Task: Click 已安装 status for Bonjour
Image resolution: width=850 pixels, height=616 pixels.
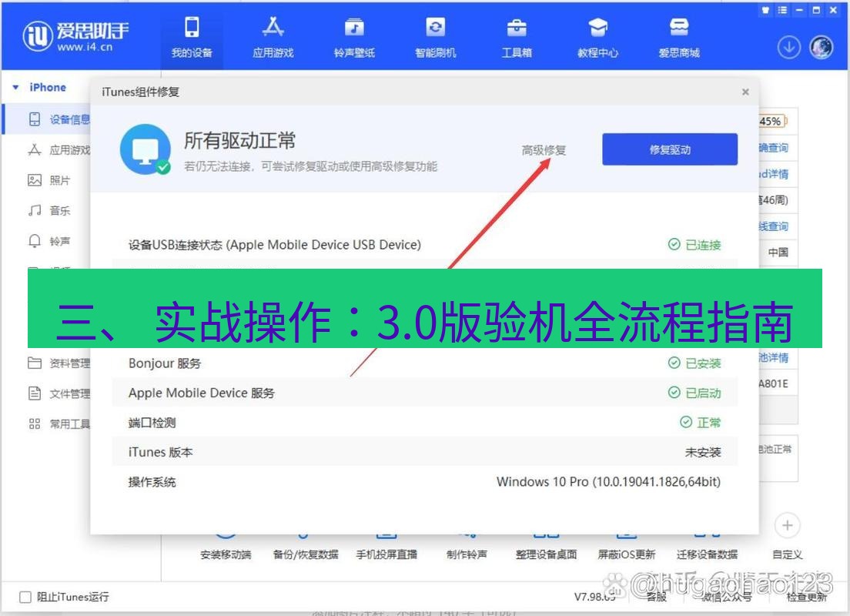Action: click(x=702, y=363)
